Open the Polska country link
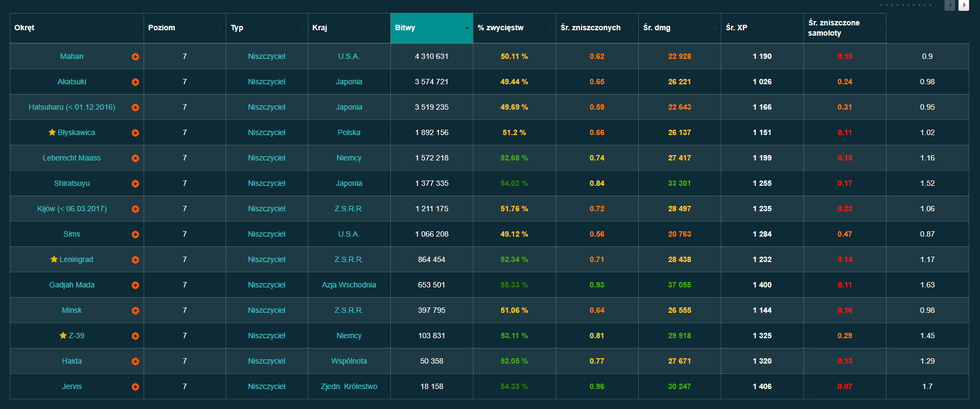Image resolution: width=980 pixels, height=409 pixels. pyautogui.click(x=349, y=133)
